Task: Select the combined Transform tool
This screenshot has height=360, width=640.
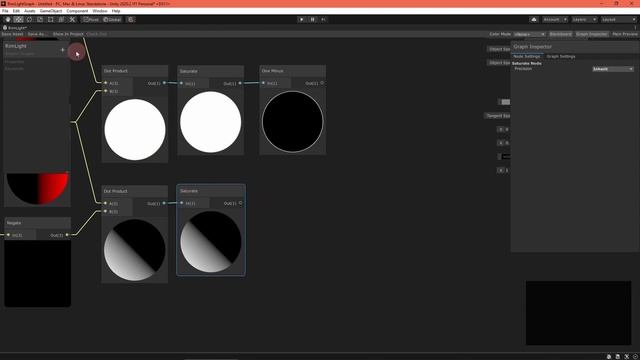Action: (x=61, y=20)
